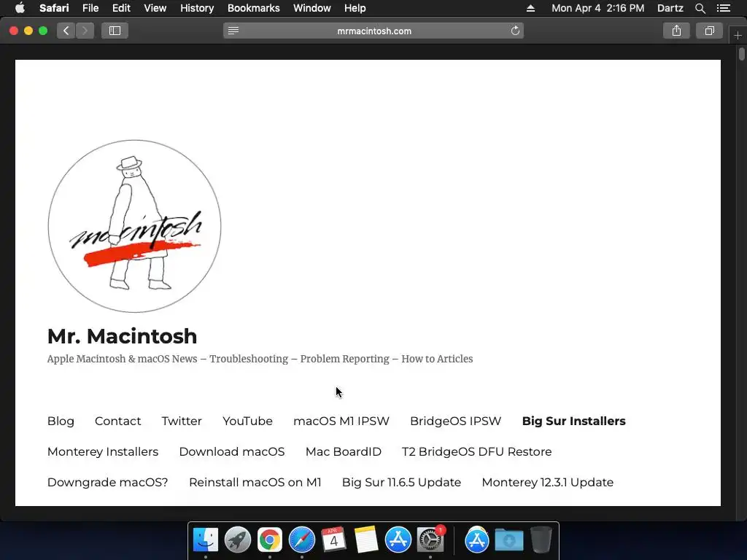This screenshot has height=560, width=747.
Task: Open Finder from the Dock
Action: tap(205, 540)
